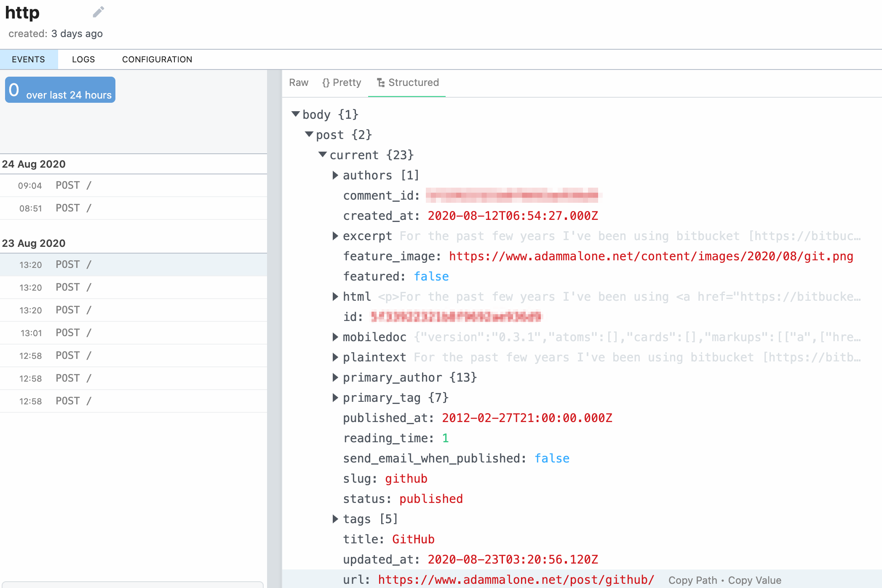Open the LOGS tab
Viewport: 882px width, 588px height.
pos(83,59)
